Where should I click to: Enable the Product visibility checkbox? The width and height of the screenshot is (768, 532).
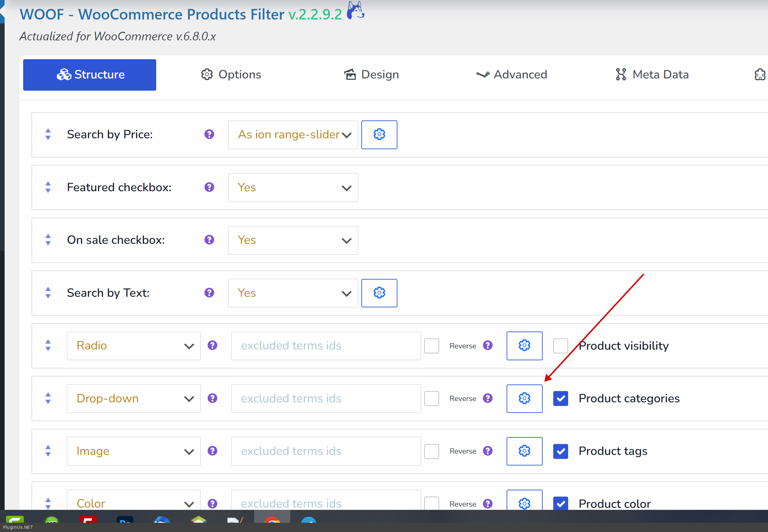click(x=560, y=346)
